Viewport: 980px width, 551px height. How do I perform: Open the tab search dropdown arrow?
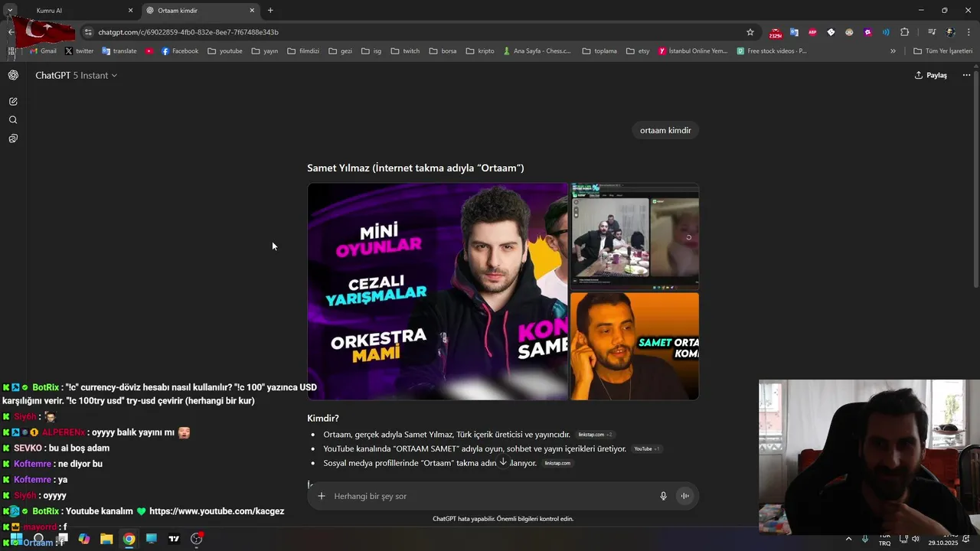click(x=10, y=11)
